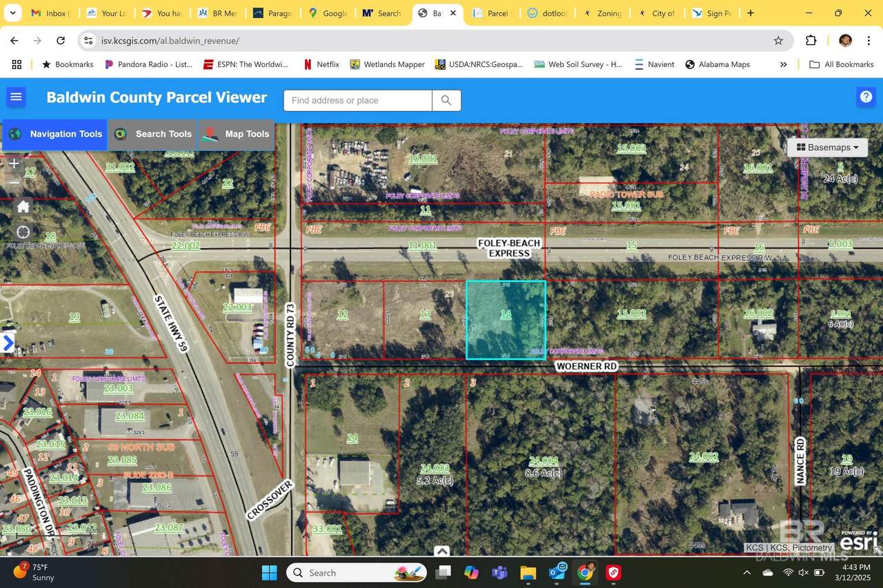Click the magnifier search button
Screen dimensions: 883x588
click(446, 101)
